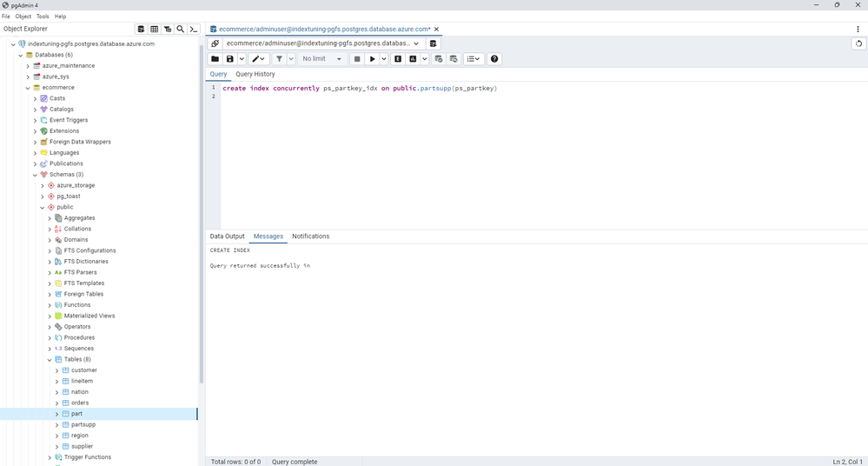The height and width of the screenshot is (466, 868).
Task: Execute the script with the play button
Action: [x=373, y=59]
